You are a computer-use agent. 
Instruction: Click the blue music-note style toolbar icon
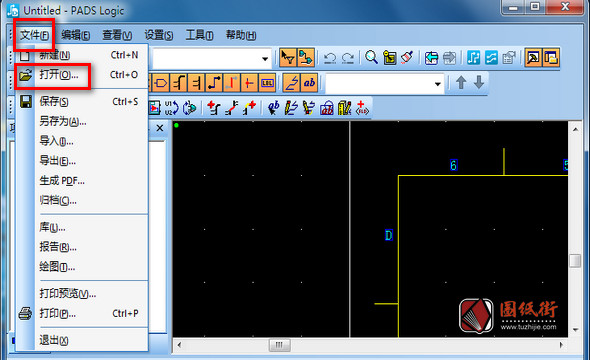[473, 58]
